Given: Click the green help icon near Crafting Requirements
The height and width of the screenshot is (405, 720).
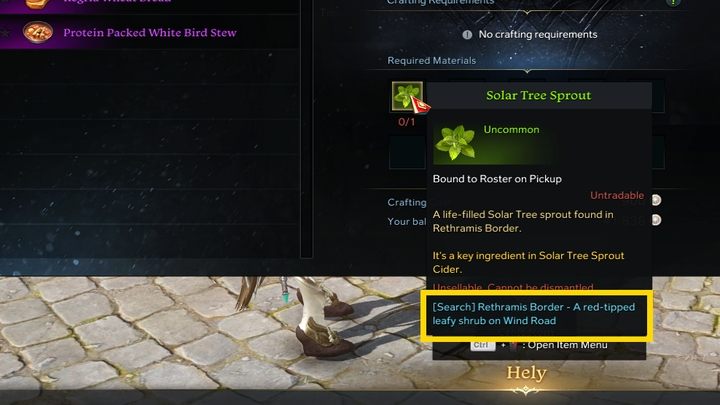Looking at the screenshot, I should tap(673, 2).
